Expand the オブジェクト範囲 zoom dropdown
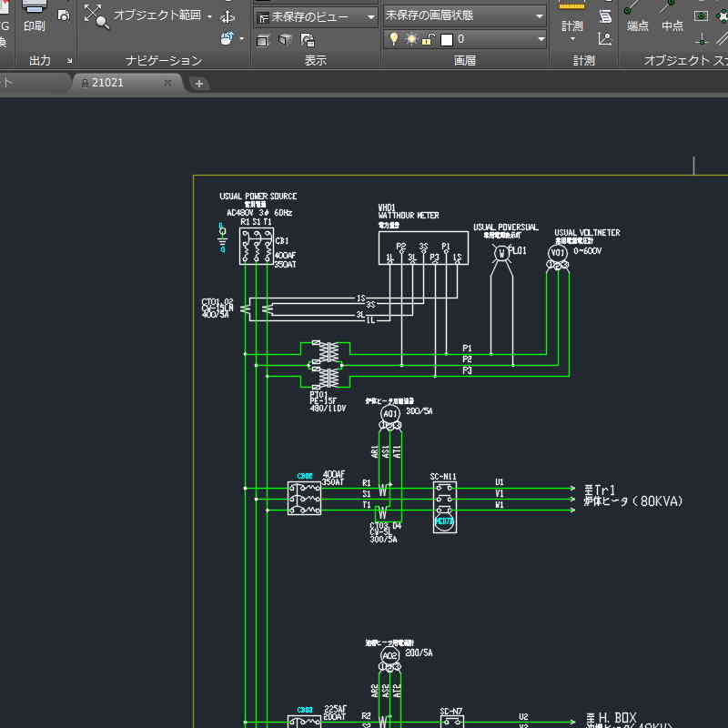728x728 pixels. [210, 16]
